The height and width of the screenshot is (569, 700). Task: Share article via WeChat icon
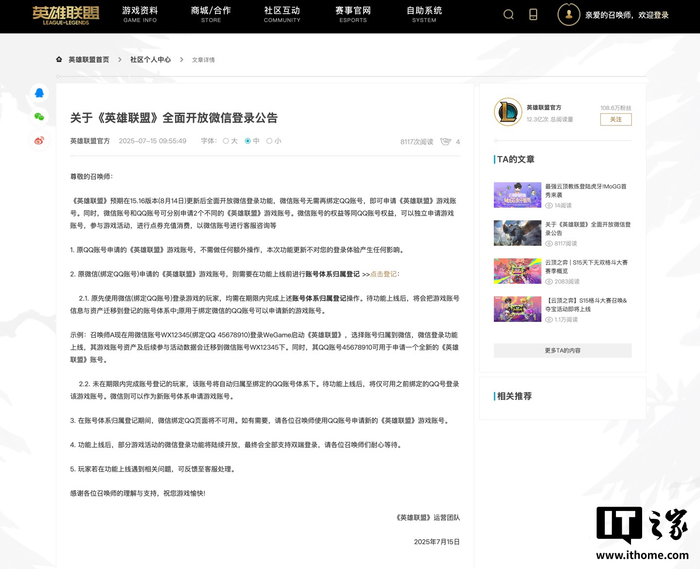(39, 117)
